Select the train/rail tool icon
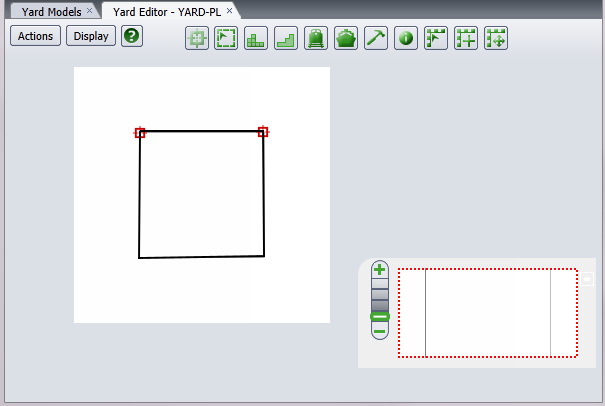The width and height of the screenshot is (605, 406). coord(316,38)
